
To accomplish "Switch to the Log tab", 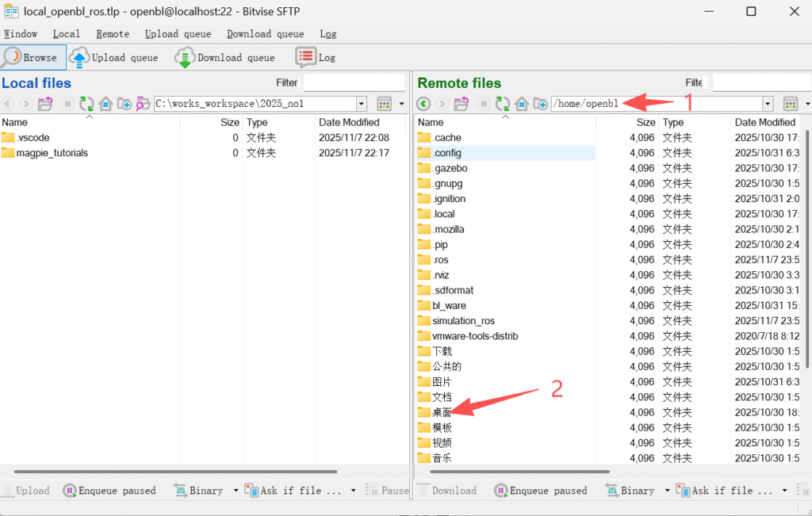I will 316,57.
